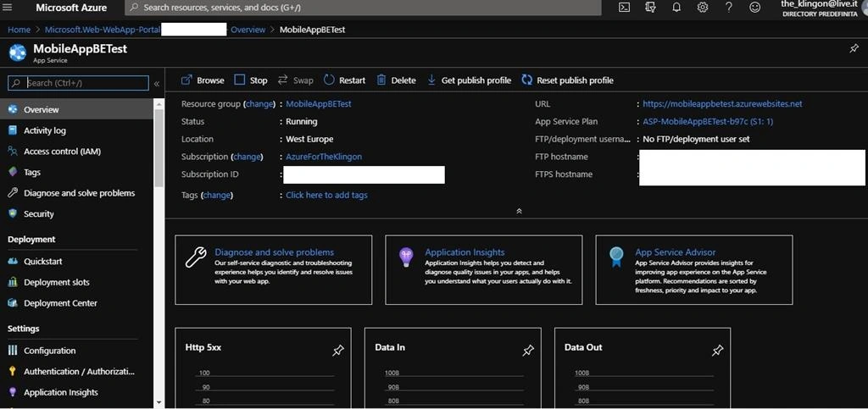Pin the Http 5xx chart
Image resolution: width=868 pixels, height=409 pixels.
(x=337, y=351)
